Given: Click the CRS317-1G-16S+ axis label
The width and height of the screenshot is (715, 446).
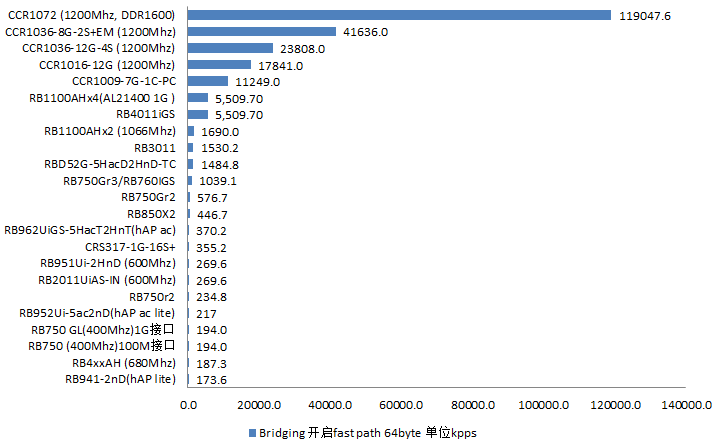Looking at the screenshot, I should point(130,247).
